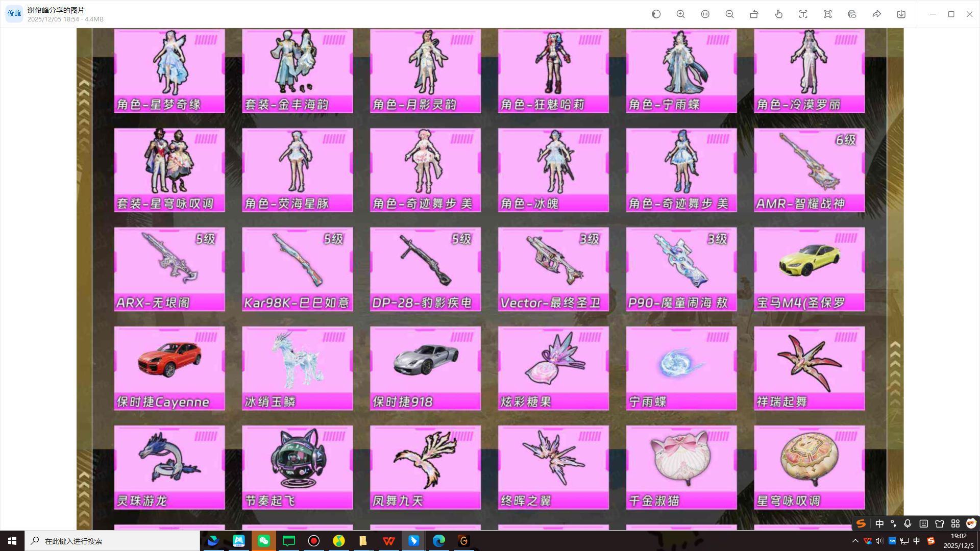Click the system volume speaker icon
Screen dimensions: 980x551
[x=879, y=541]
